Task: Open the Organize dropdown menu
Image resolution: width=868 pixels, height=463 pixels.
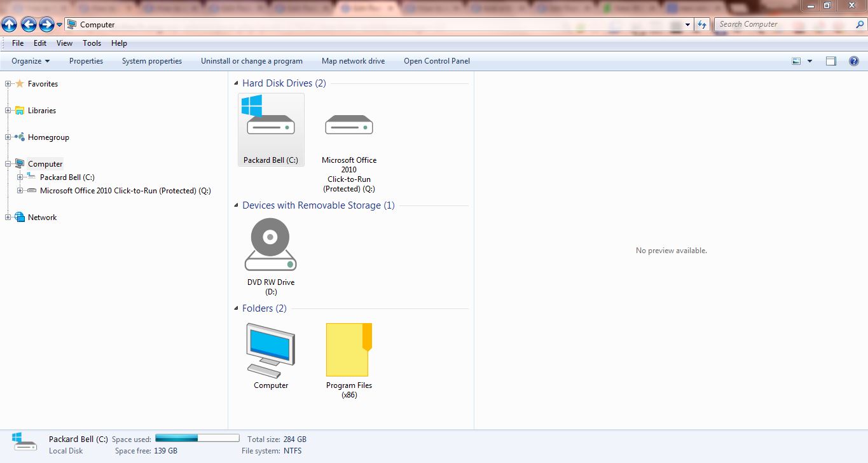Action: 29,60
